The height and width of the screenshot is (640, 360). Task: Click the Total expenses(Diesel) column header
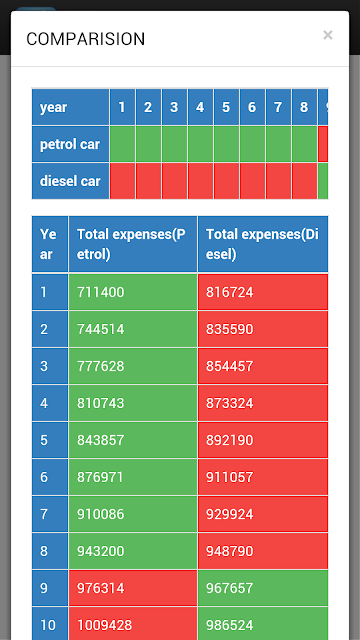pyautogui.click(x=263, y=244)
